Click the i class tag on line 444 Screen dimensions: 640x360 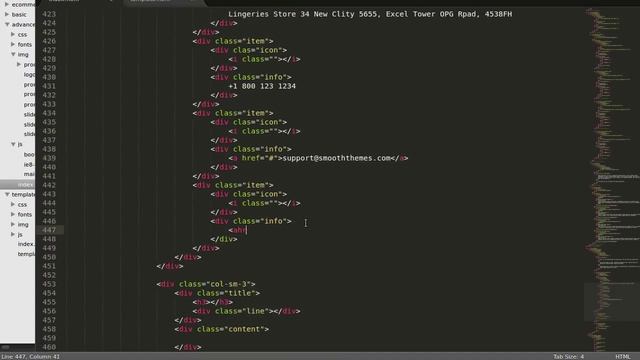coord(264,203)
